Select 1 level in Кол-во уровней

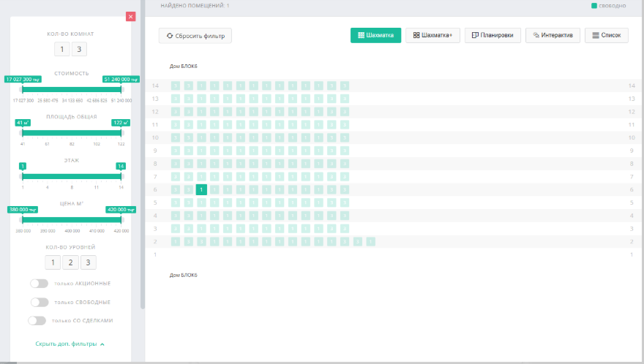pos(52,262)
